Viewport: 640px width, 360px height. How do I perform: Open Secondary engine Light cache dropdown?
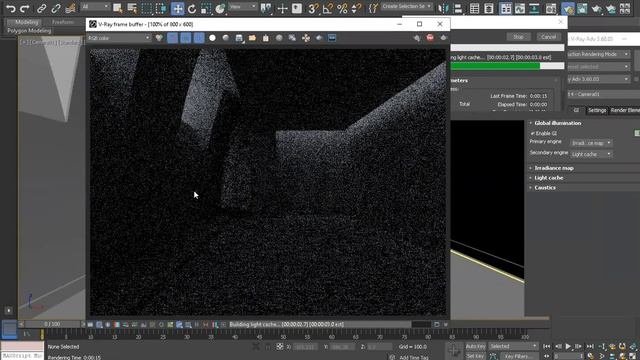click(591, 154)
